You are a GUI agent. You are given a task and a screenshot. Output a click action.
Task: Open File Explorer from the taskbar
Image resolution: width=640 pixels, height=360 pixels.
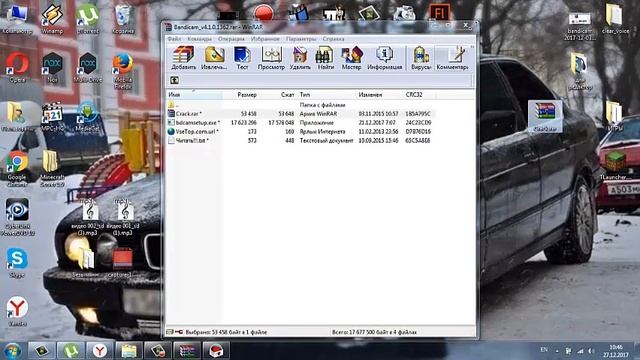[x=129, y=351]
